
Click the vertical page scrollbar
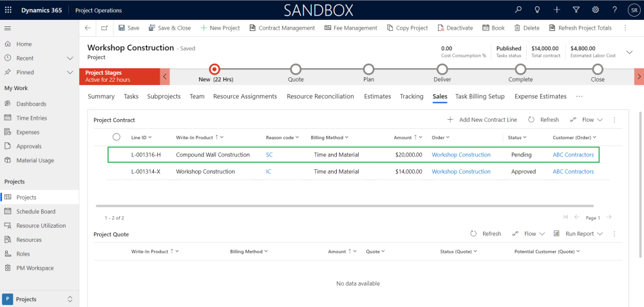[641, 185]
